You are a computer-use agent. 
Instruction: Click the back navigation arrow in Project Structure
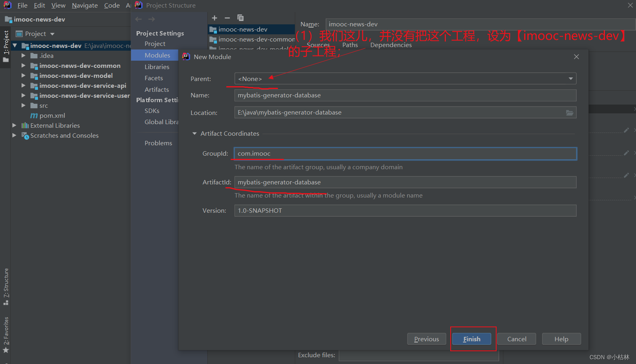139,19
